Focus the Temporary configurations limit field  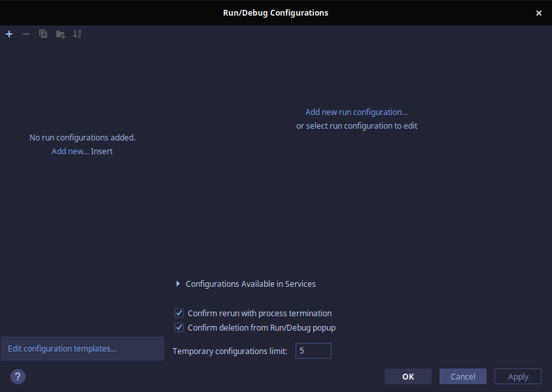[x=313, y=351]
